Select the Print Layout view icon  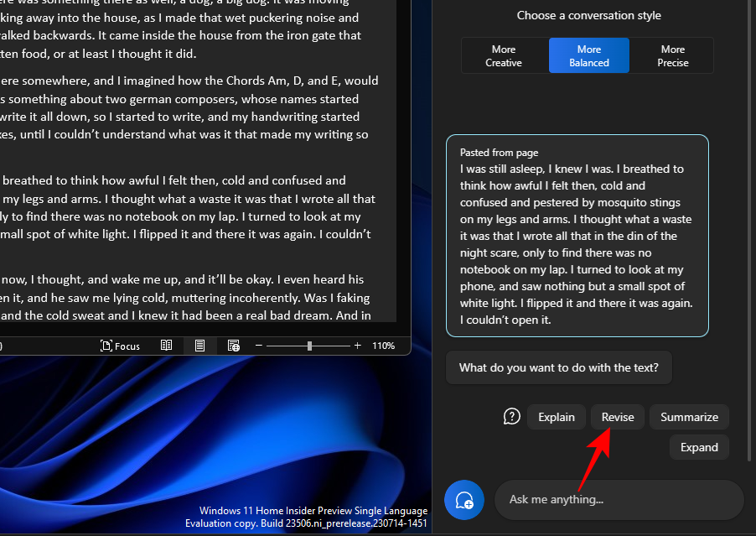pyautogui.click(x=199, y=346)
